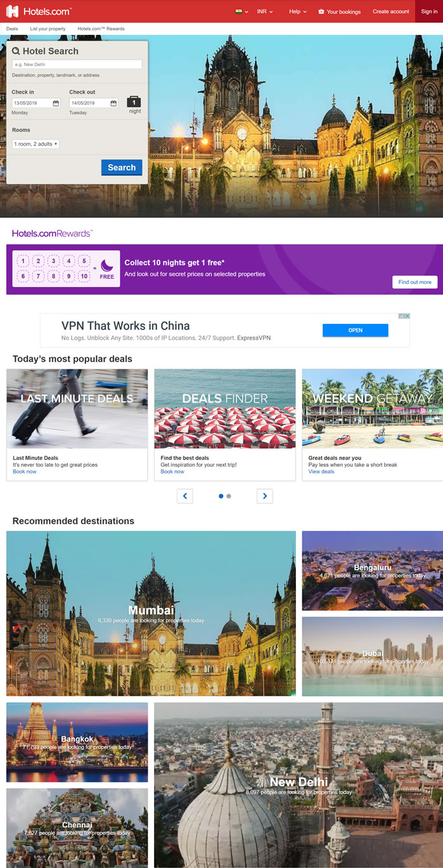Open the Help dropdown menu
Viewport: 443px width, 868px height.
click(297, 11)
